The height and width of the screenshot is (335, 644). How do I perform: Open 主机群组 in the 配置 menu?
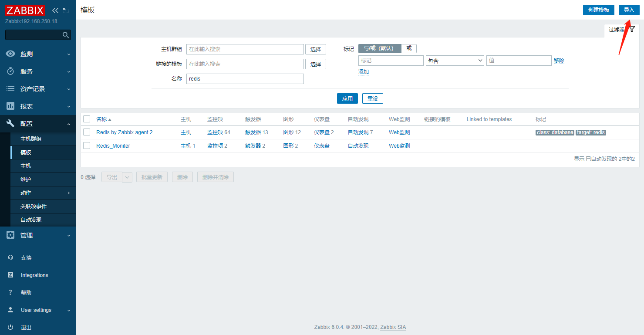point(43,139)
